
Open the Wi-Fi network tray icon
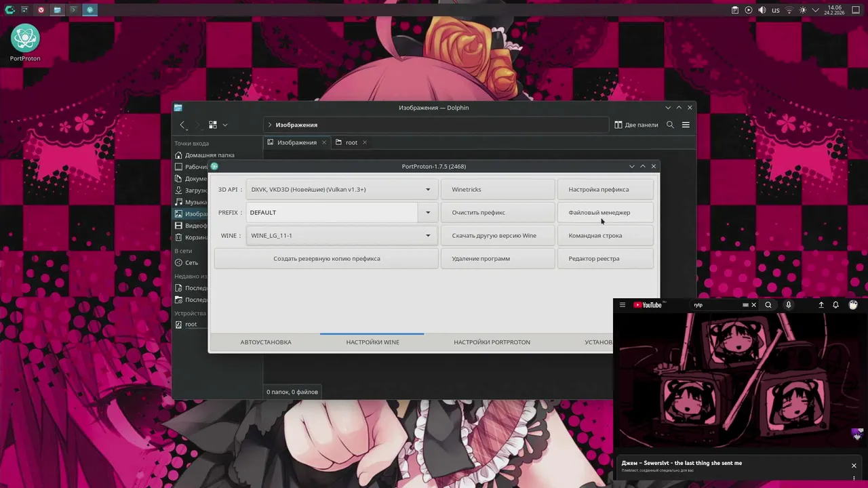(x=789, y=10)
